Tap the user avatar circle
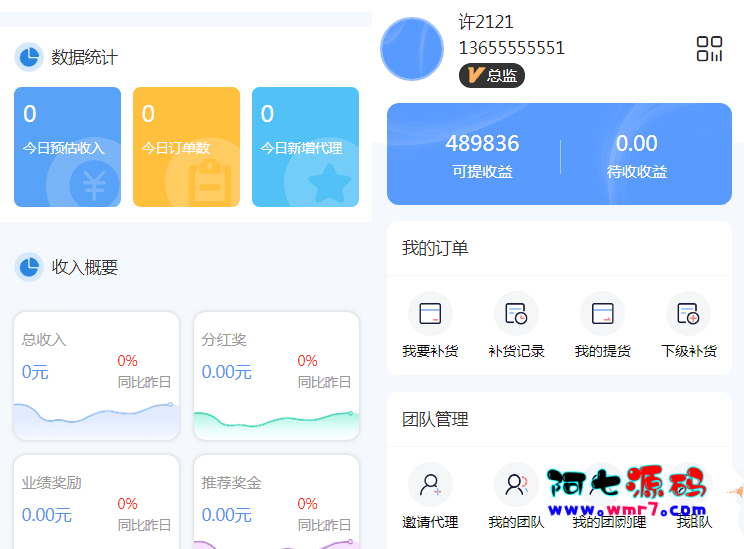This screenshot has height=549, width=744. pyautogui.click(x=412, y=49)
